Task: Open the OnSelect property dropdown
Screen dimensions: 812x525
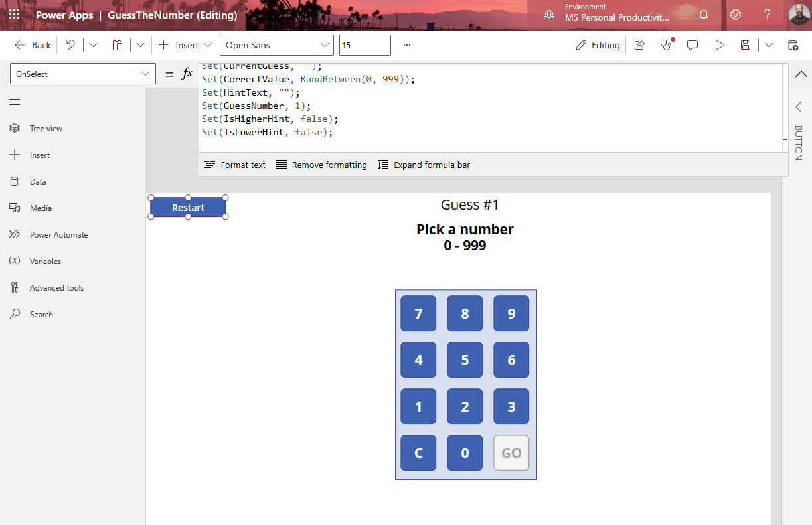Action: [82, 74]
